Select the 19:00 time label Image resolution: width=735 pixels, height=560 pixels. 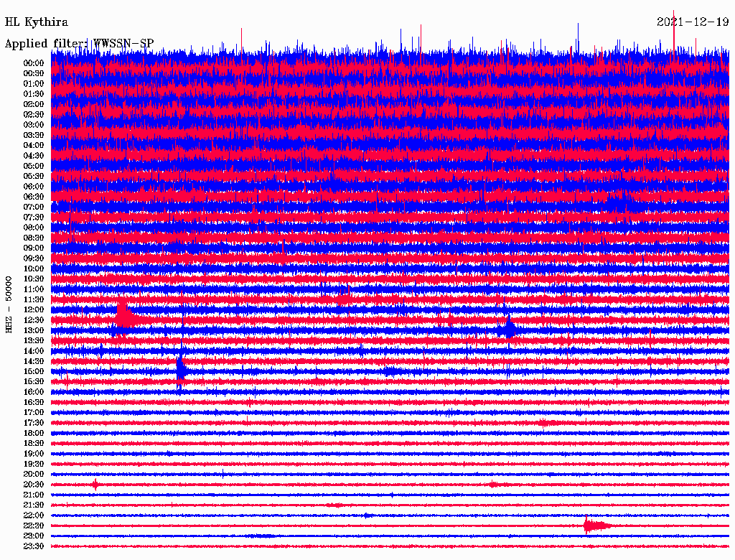click(x=34, y=454)
